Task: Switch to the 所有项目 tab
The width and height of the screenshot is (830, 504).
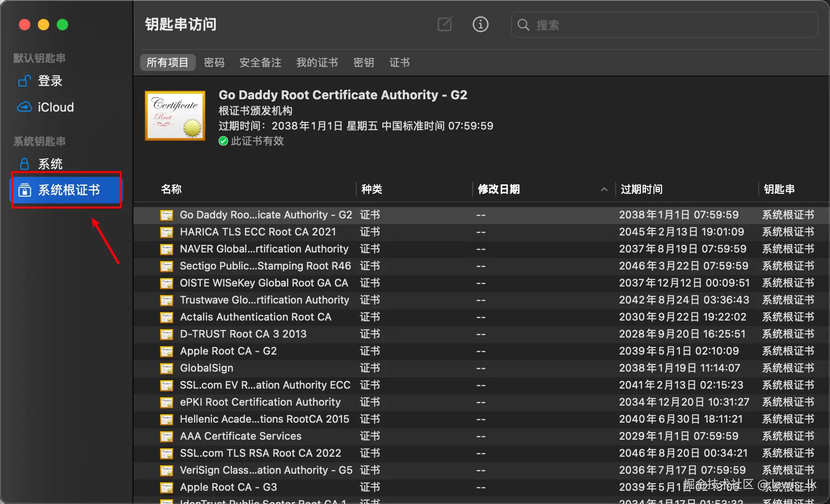Action: 168,62
